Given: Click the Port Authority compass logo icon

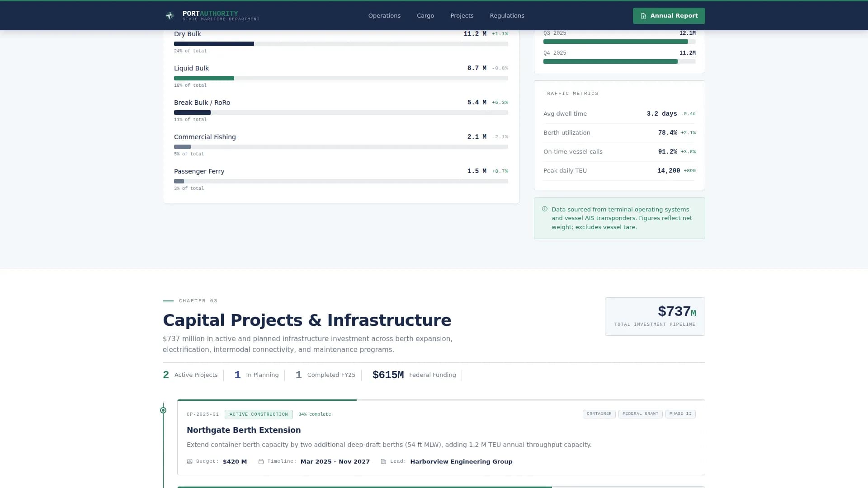Looking at the screenshot, I should point(170,16).
